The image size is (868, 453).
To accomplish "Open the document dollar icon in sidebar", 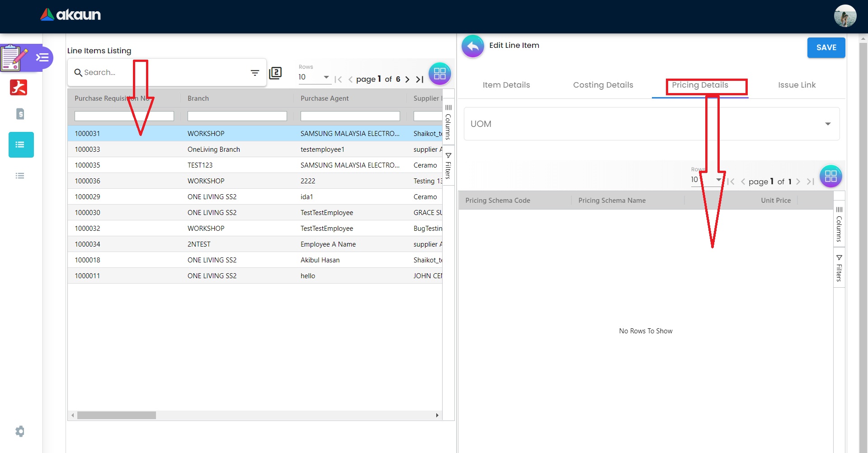I will (x=20, y=114).
